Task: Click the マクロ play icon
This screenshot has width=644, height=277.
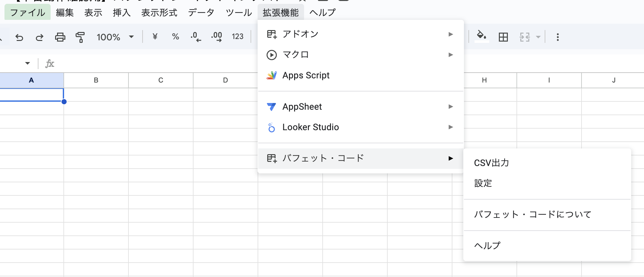Action: 272,55
